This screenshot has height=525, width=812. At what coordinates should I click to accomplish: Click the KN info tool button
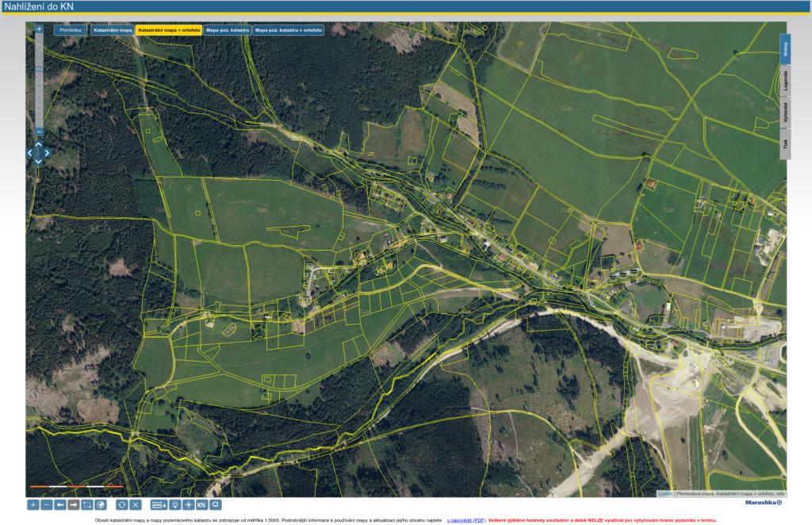[201, 504]
